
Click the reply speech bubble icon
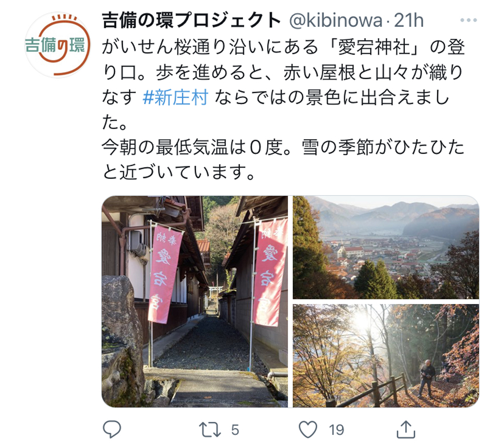pyautogui.click(x=112, y=429)
